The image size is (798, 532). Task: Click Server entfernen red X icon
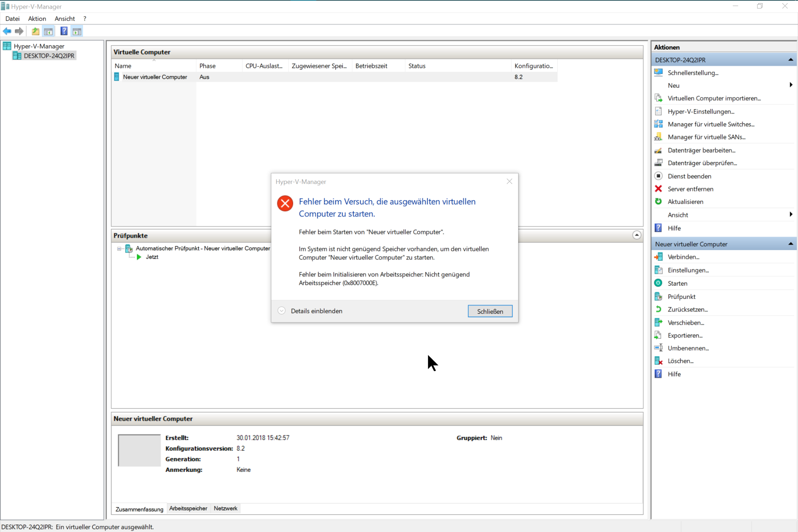pyautogui.click(x=658, y=189)
